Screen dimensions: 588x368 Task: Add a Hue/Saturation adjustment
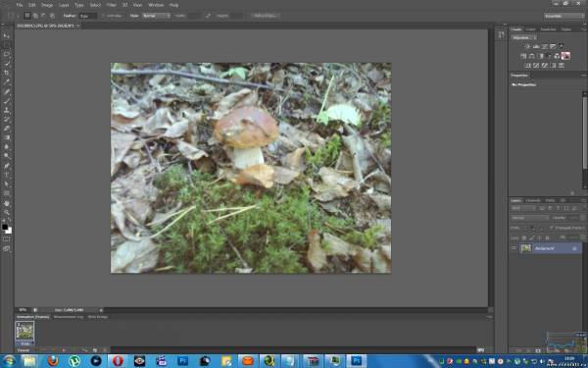(523, 56)
